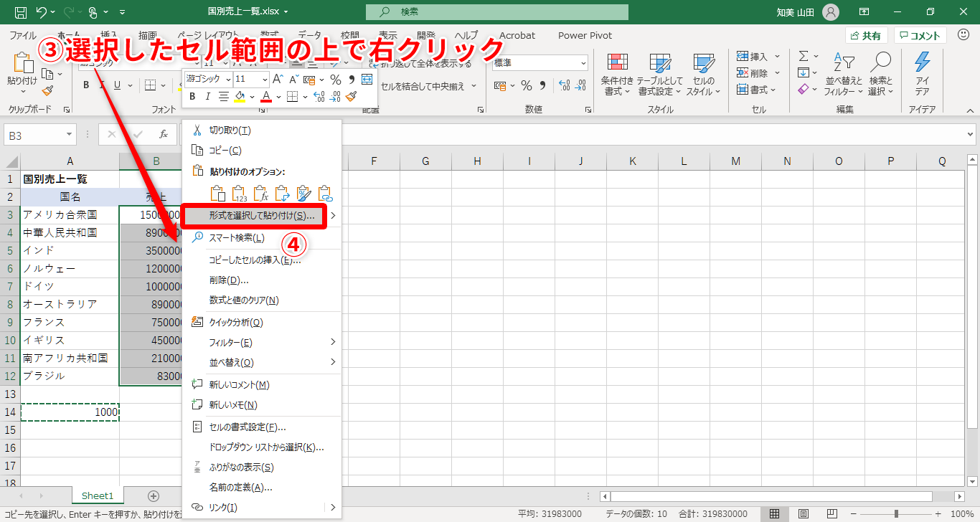This screenshot has width=980, height=522.
Task: Switch to Normal view in the status bar
Action: [x=774, y=514]
